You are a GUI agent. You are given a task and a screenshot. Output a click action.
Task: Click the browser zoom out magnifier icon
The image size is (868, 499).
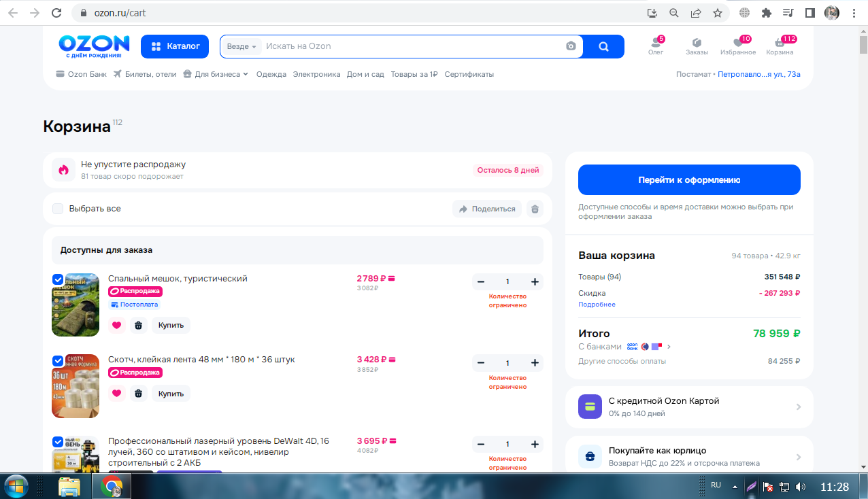pos(674,12)
